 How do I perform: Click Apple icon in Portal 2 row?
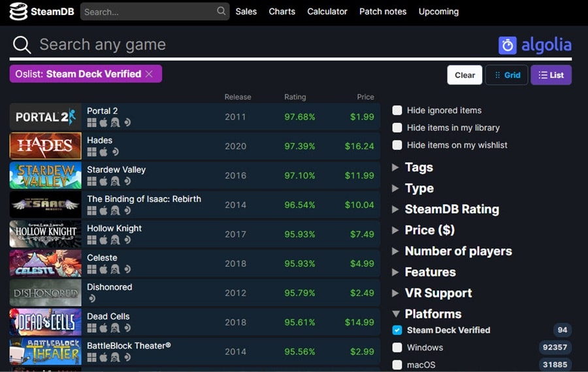tap(103, 122)
